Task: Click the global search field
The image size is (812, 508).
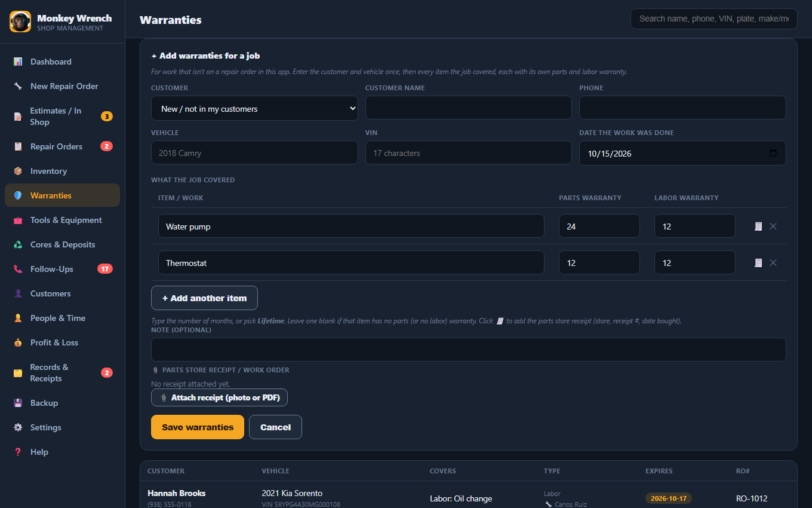Action: tap(713, 19)
